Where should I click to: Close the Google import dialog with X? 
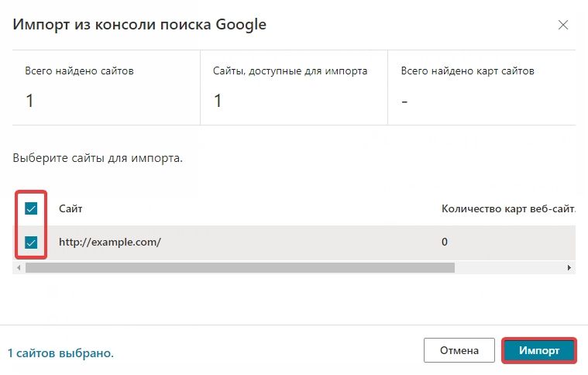coord(563,25)
